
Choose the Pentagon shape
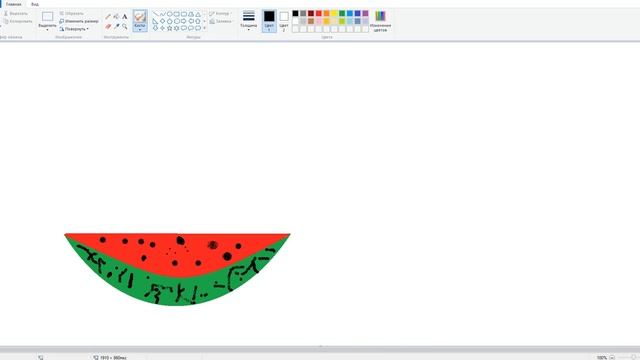tap(169, 21)
